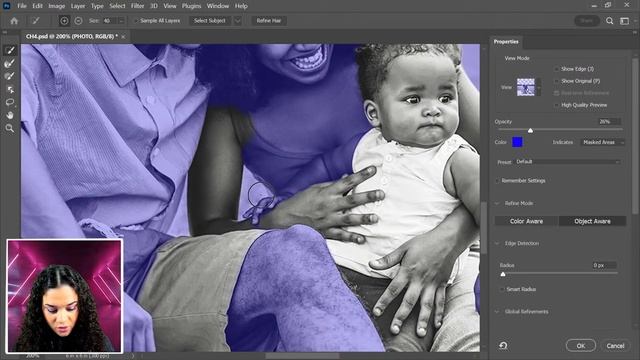
Task: Click the Cancel button
Action: 615,346
